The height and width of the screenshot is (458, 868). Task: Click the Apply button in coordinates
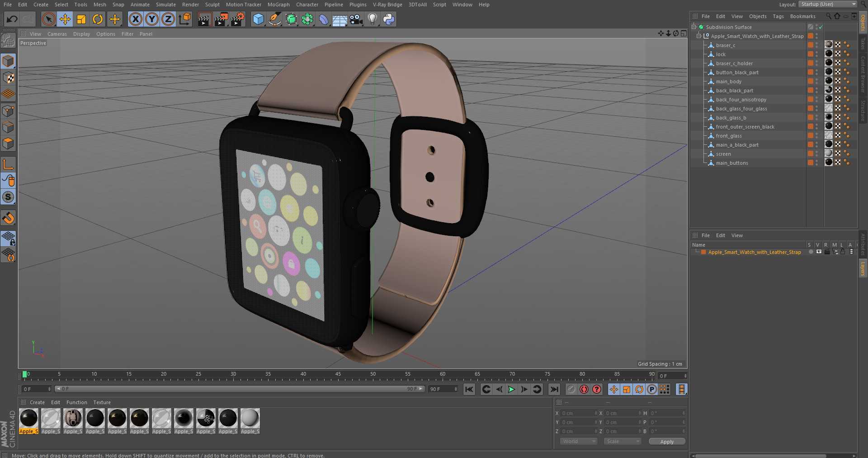coord(667,441)
